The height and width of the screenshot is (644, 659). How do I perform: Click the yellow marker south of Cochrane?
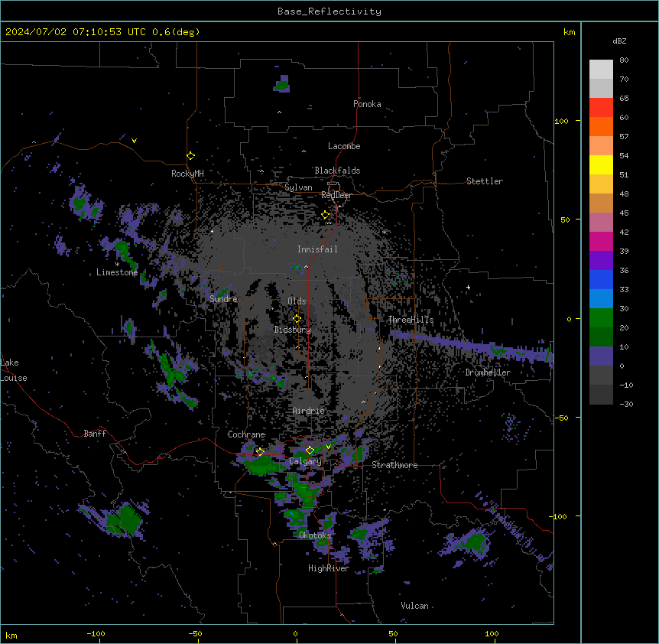tap(260, 452)
